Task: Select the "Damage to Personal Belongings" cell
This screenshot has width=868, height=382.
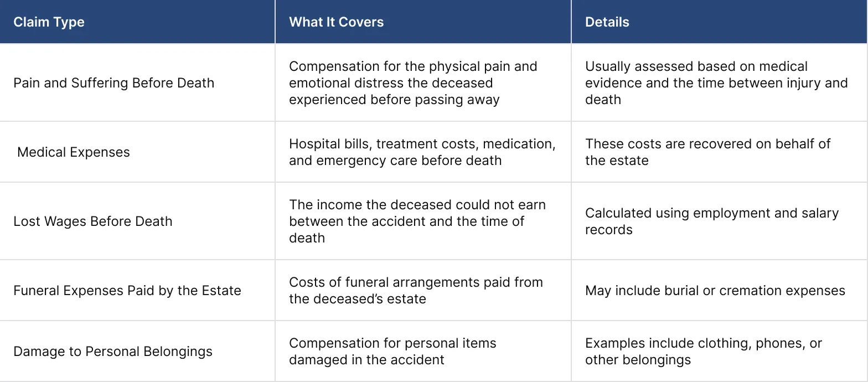Action: click(x=112, y=352)
